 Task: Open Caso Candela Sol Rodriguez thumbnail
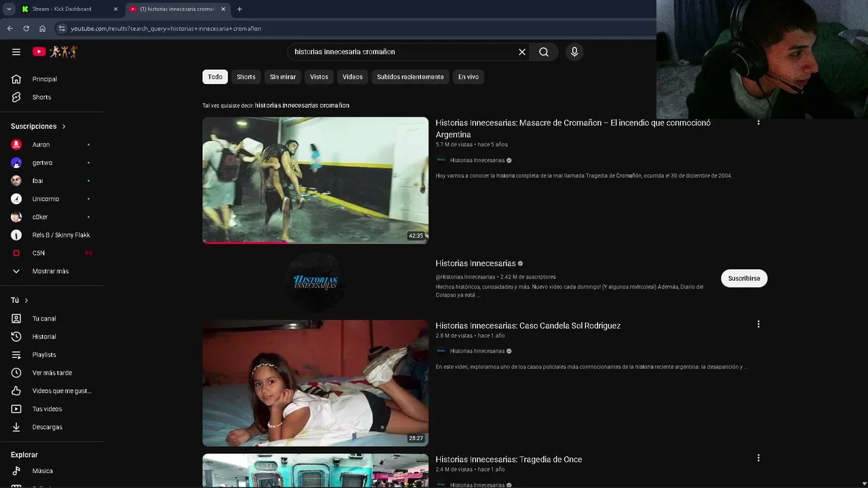[x=315, y=383]
